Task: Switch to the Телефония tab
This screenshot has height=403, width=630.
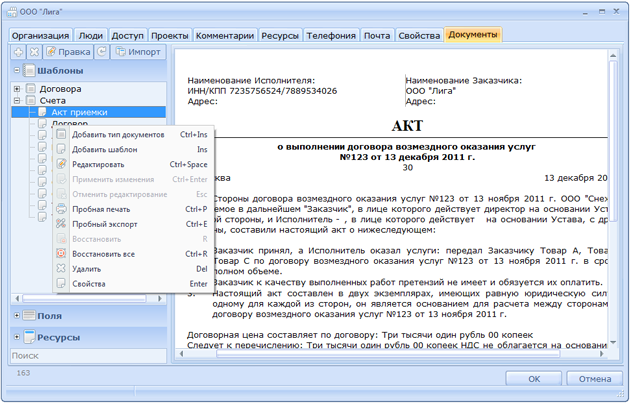Action: point(331,35)
